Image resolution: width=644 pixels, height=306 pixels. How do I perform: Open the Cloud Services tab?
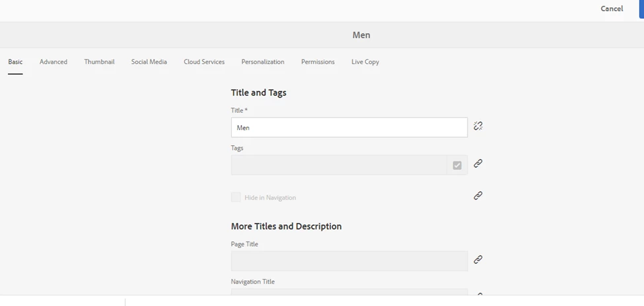click(x=204, y=62)
